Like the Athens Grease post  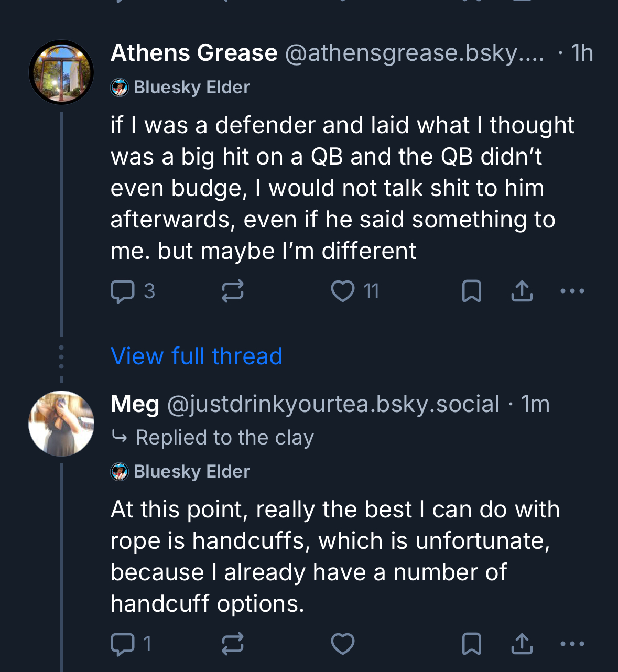343,291
